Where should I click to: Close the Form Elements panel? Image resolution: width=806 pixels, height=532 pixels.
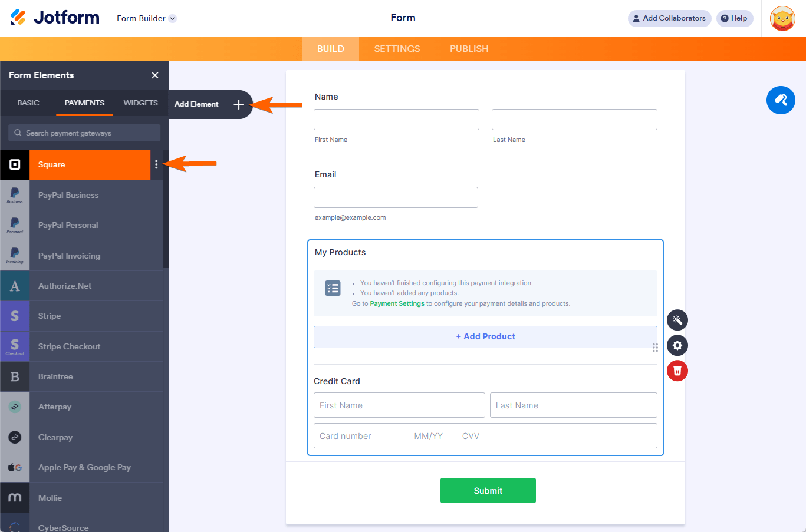pos(155,75)
